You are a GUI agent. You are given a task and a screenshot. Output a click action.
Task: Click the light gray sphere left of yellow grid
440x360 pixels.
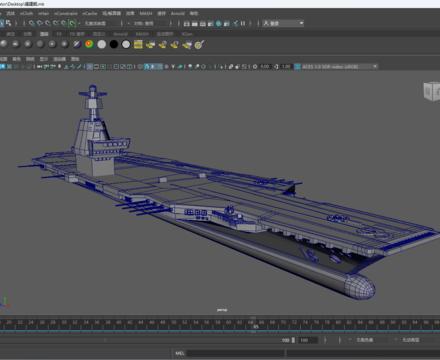(126, 44)
